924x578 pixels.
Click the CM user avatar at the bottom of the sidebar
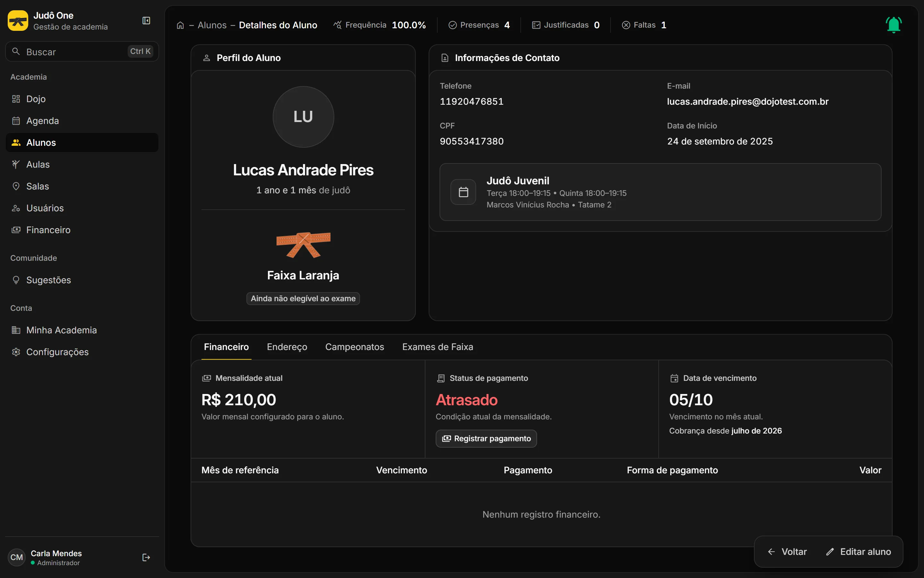[x=16, y=557]
